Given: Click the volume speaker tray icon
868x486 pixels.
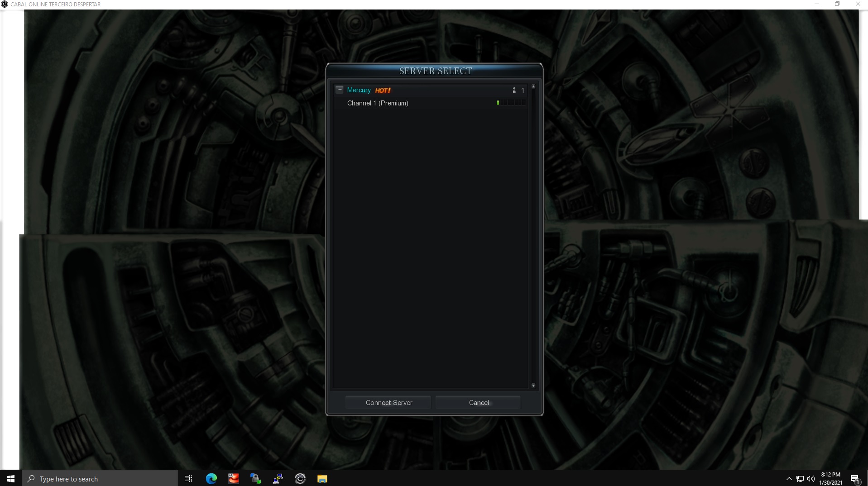Looking at the screenshot, I should pos(811,478).
